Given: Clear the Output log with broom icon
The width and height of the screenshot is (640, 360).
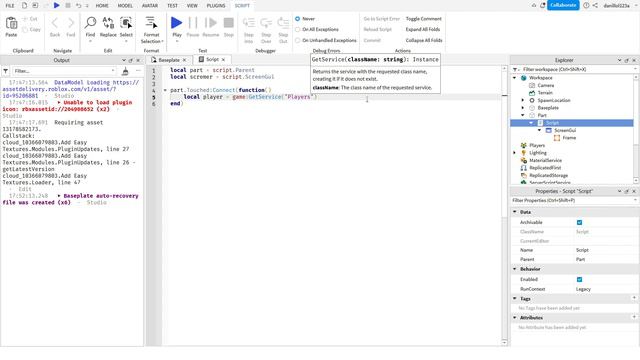Looking at the screenshot, I should (125, 71).
